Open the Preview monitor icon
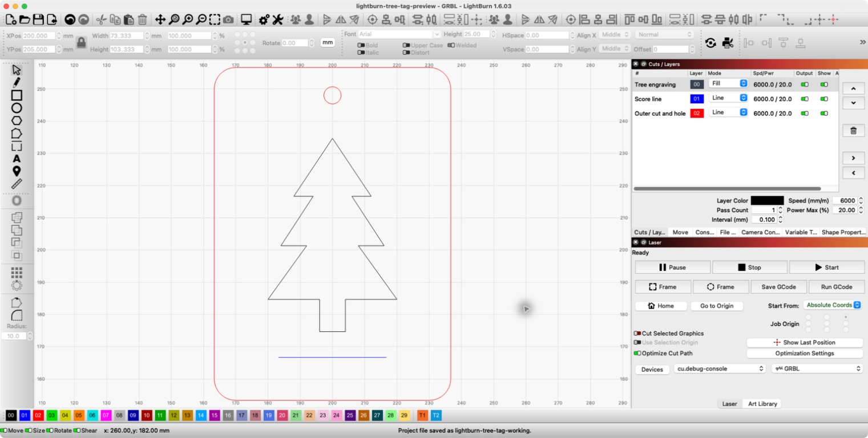Screen dimensions: 868x438 [x=247, y=19]
